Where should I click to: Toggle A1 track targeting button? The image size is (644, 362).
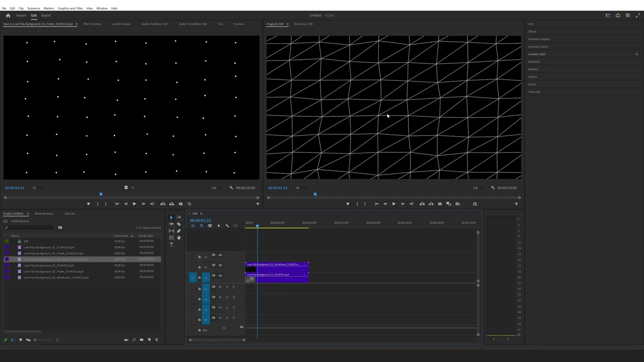click(x=206, y=289)
